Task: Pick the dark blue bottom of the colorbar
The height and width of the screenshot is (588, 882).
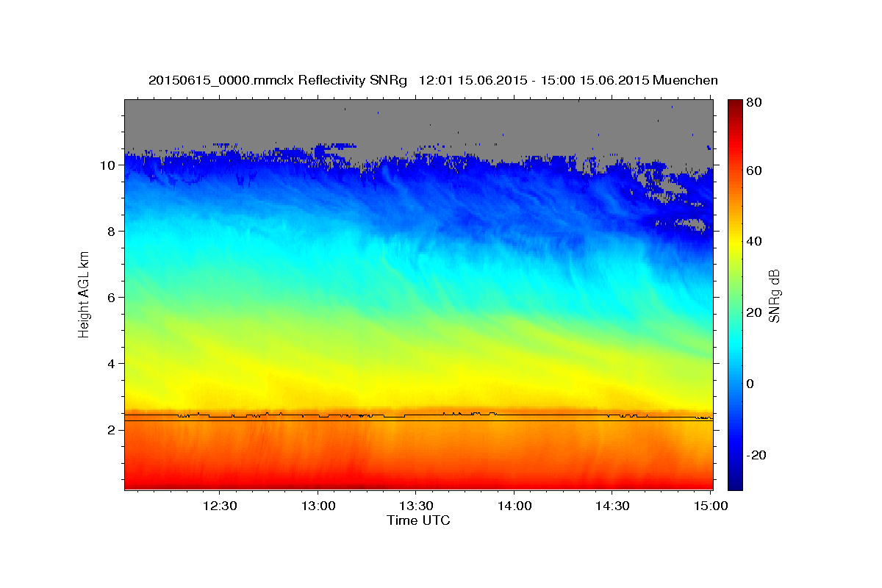Action: [735, 484]
